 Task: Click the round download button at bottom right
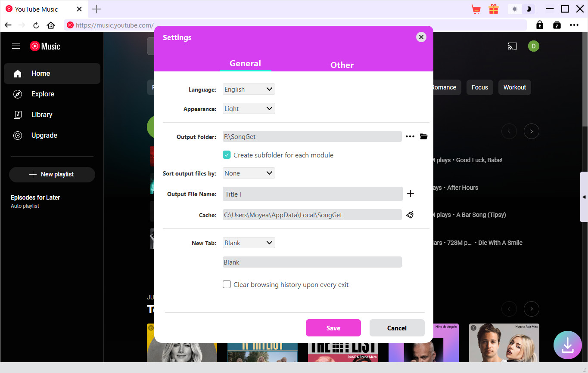[567, 345]
